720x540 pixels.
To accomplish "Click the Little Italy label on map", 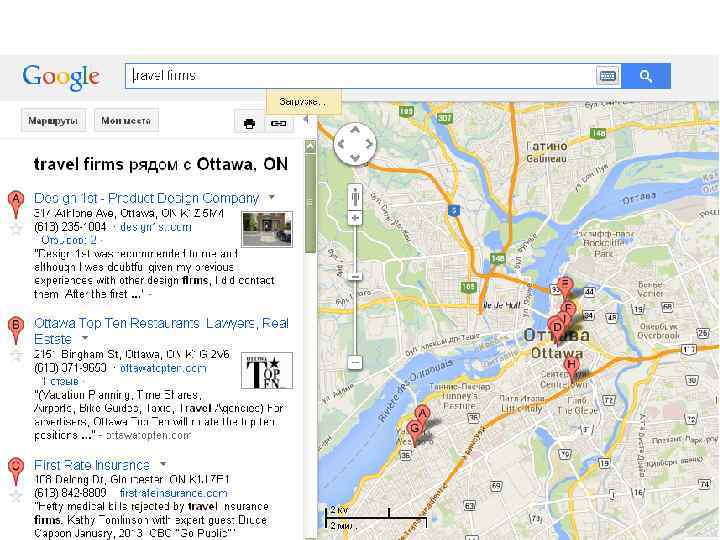I will tap(521, 408).
